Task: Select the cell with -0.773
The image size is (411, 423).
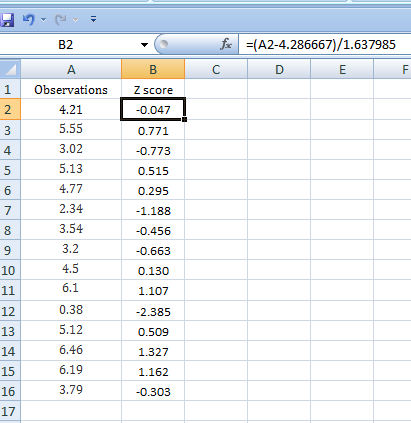Action: [153, 149]
